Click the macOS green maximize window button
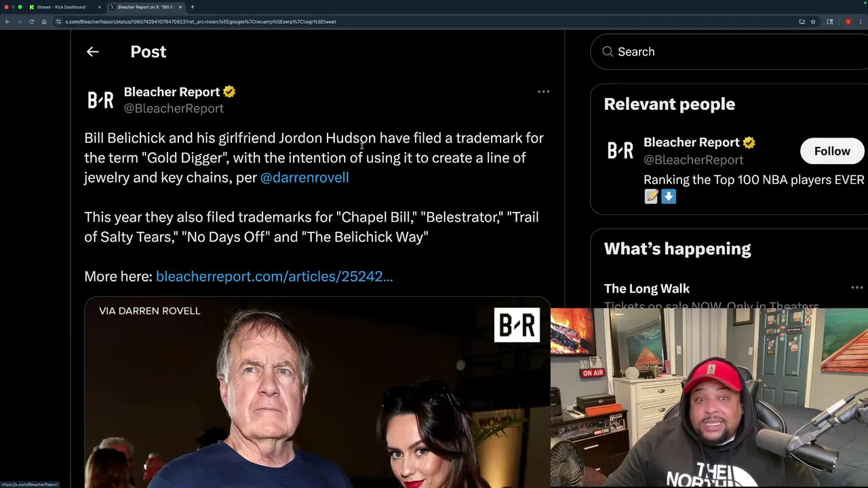Viewport: 868px width, 488px height. click(20, 7)
